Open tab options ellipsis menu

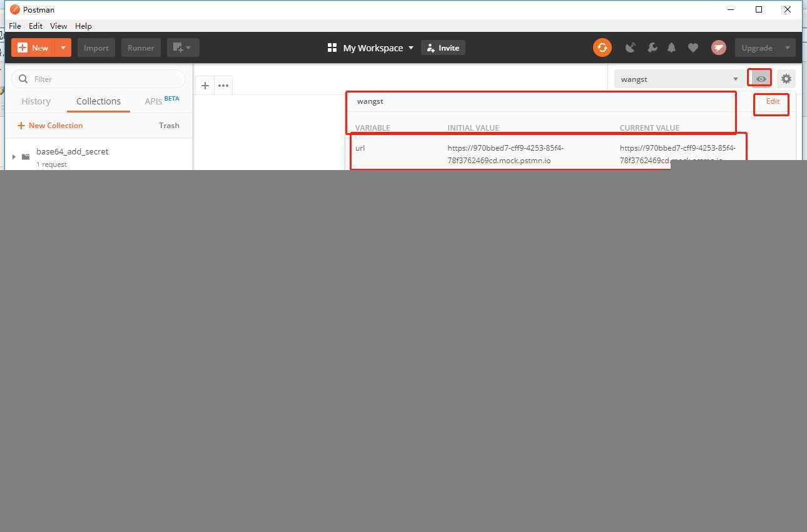[x=223, y=85]
